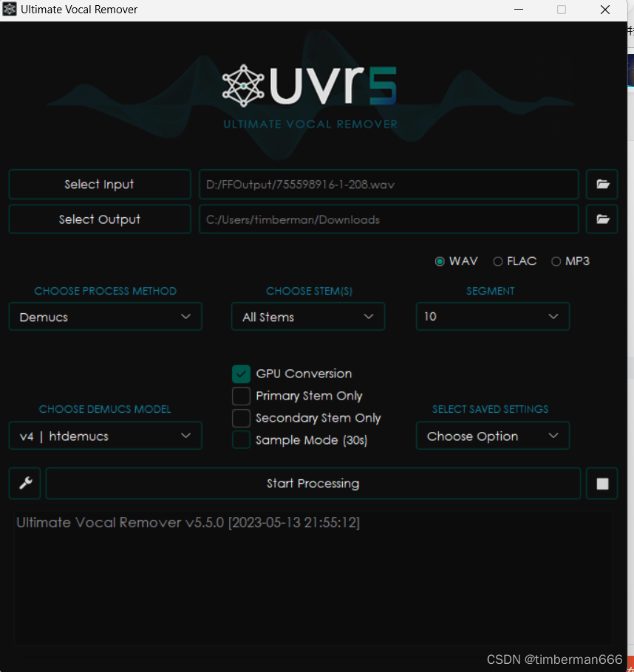Click the Choose Demucs Model label
The width and height of the screenshot is (634, 672).
(105, 409)
